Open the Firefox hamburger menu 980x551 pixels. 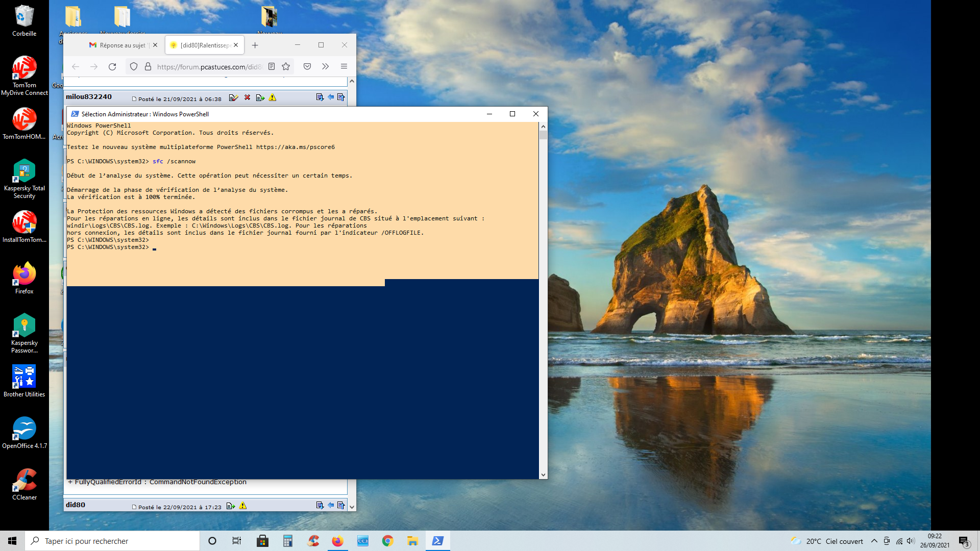344,67
